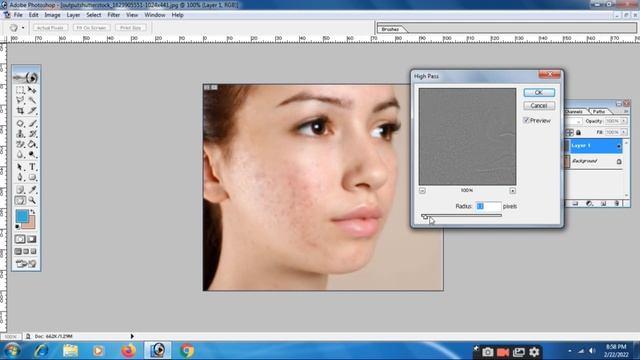Select the Paint Bucket tool
Screen dimensions: 640x360
pyautogui.click(x=32, y=144)
